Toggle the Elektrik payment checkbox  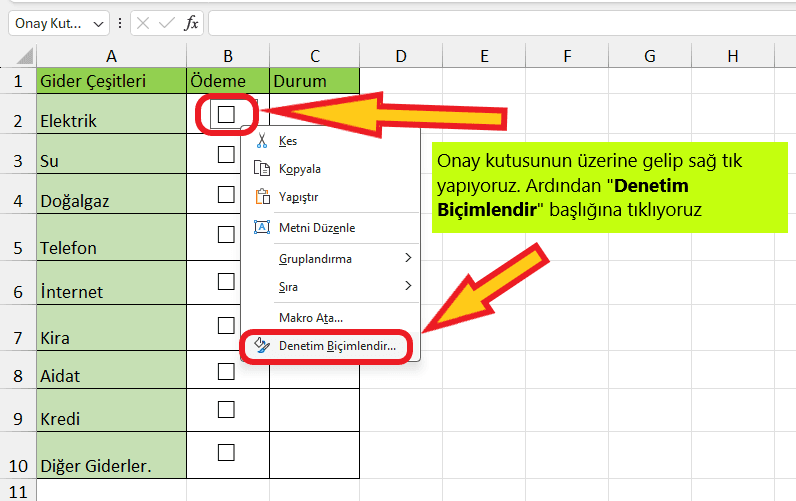[x=226, y=114]
